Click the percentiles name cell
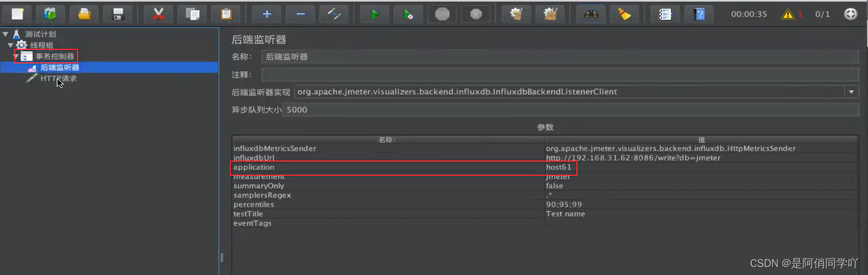The width and height of the screenshot is (868, 275). [x=388, y=205]
